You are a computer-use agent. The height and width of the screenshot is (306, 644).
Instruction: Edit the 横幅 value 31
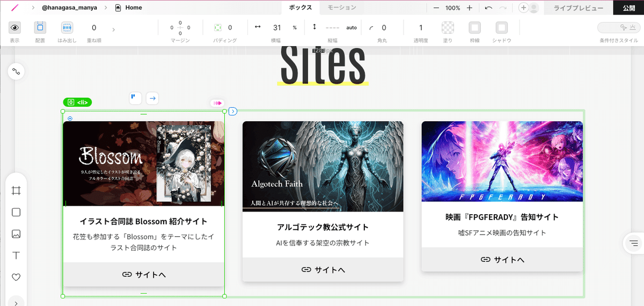tap(277, 27)
